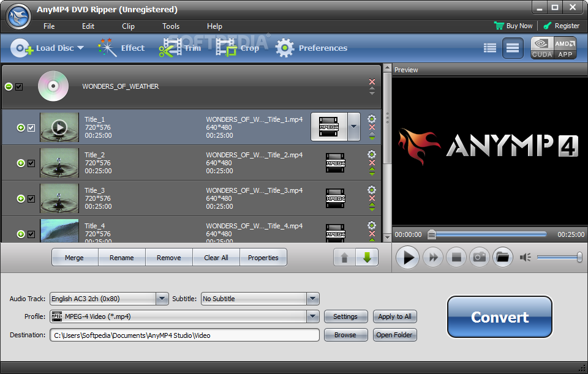Viewport: 588px width, 374px height.
Task: Uncheck Title_1 checkbox
Action: coord(31,128)
